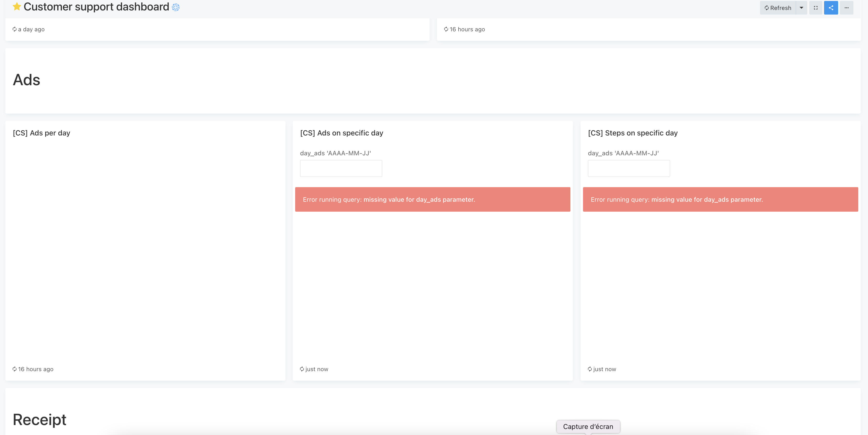Click 'just now' in Ads on specific day widget
Screen dimensions: 868x435
click(317, 369)
